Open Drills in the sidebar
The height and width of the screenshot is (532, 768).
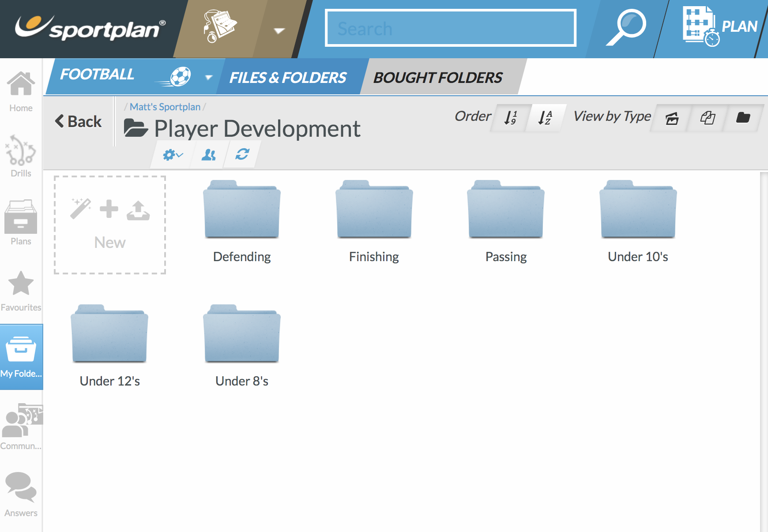coord(21,157)
